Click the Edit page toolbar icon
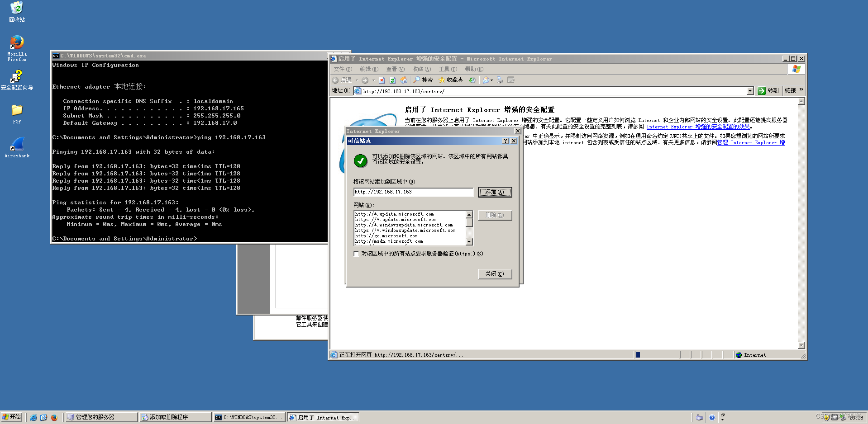868x424 pixels. pos(511,80)
